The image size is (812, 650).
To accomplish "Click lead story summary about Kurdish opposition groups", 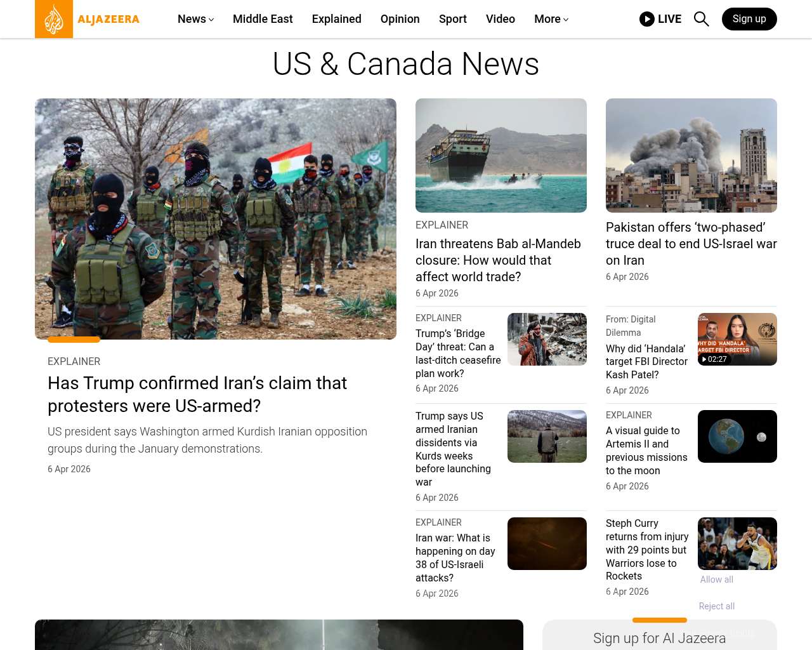I will 207,440.
